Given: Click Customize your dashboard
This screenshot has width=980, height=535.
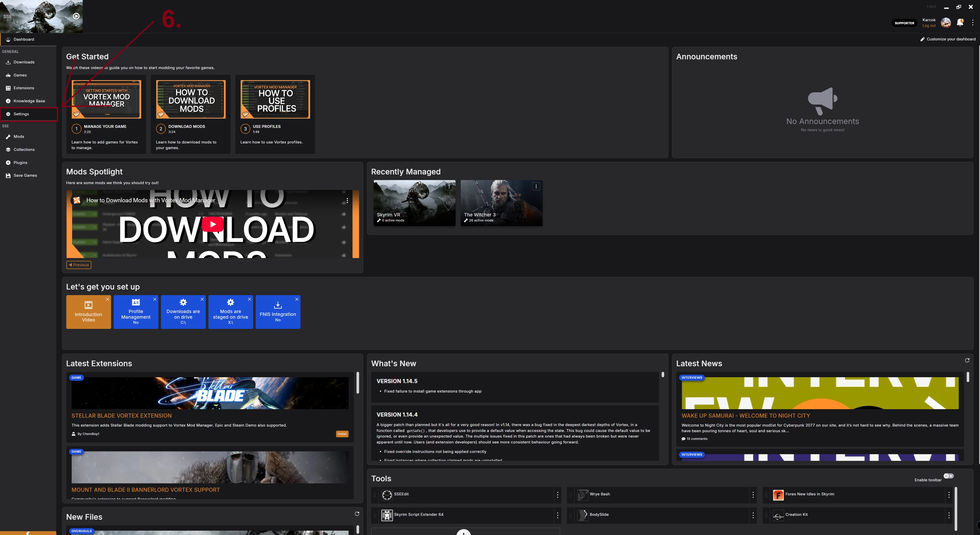Looking at the screenshot, I should pyautogui.click(x=948, y=39).
